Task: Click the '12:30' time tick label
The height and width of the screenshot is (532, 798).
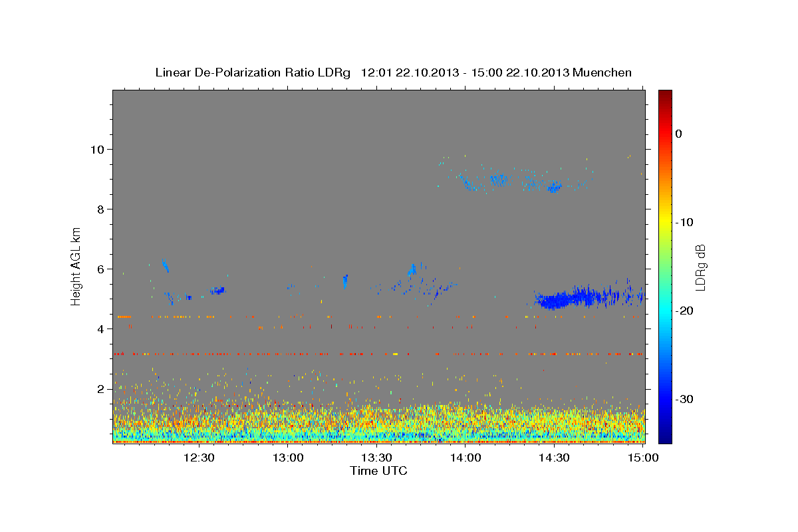Action: (x=199, y=458)
